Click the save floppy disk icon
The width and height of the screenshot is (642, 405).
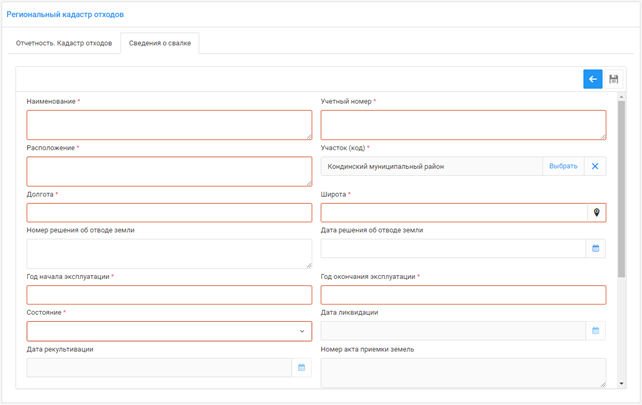(x=614, y=79)
